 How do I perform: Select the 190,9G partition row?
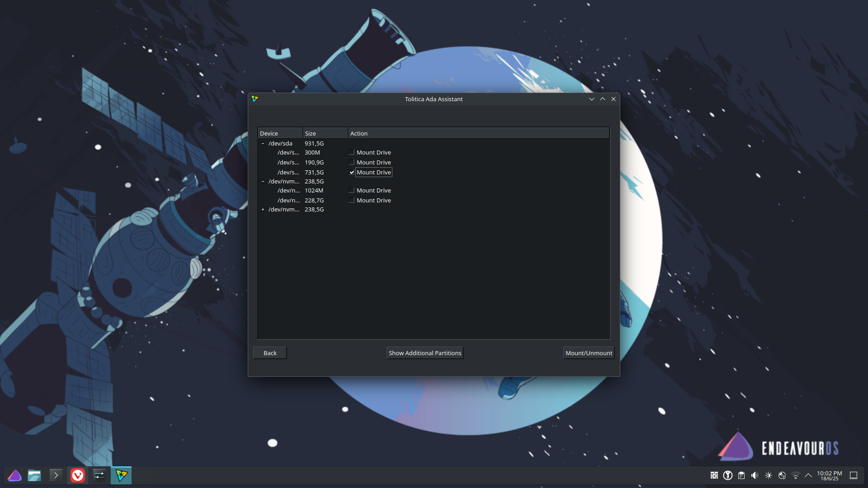314,163
